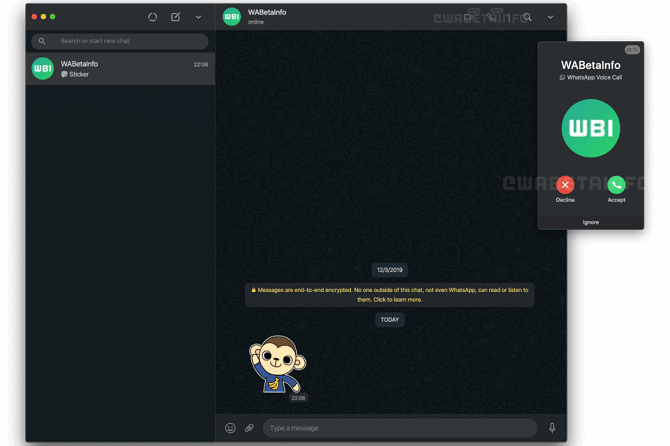Click the magnifier icon inside the sidebar search
Viewport: 670px width, 446px height.
pos(42,41)
